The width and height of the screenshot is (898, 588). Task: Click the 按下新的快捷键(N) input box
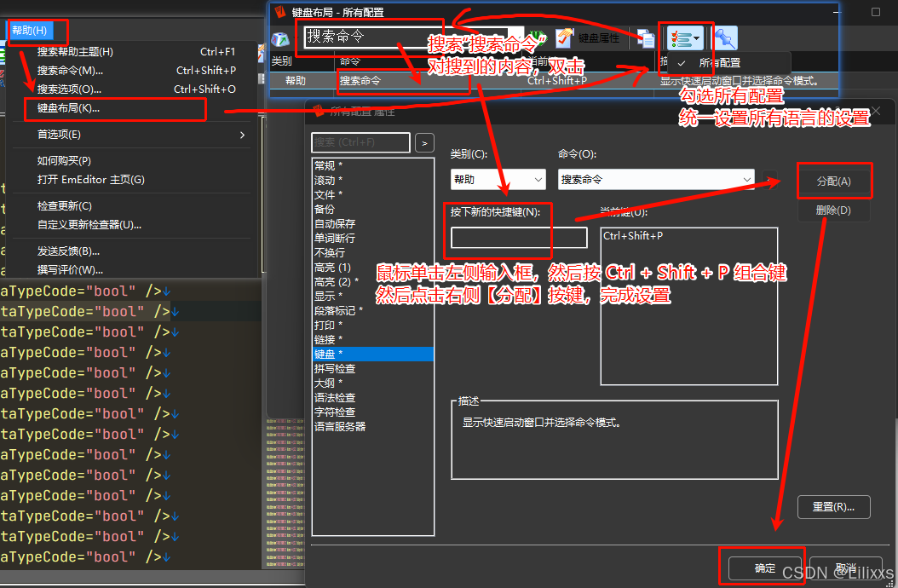pyautogui.click(x=519, y=238)
